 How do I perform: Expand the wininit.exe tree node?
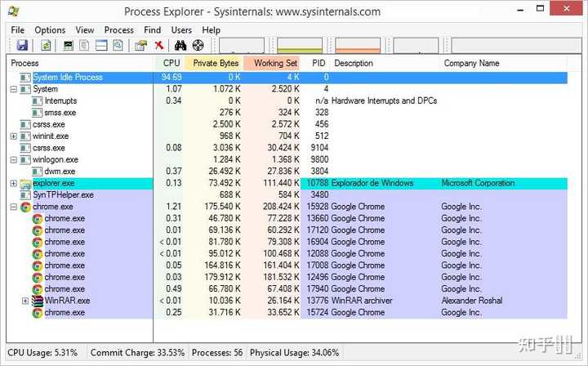click(14, 136)
